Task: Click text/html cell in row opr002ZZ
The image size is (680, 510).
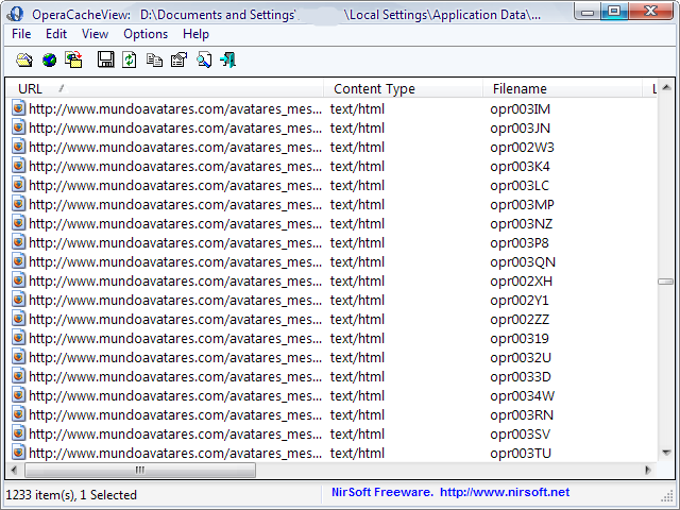Action: point(357,318)
